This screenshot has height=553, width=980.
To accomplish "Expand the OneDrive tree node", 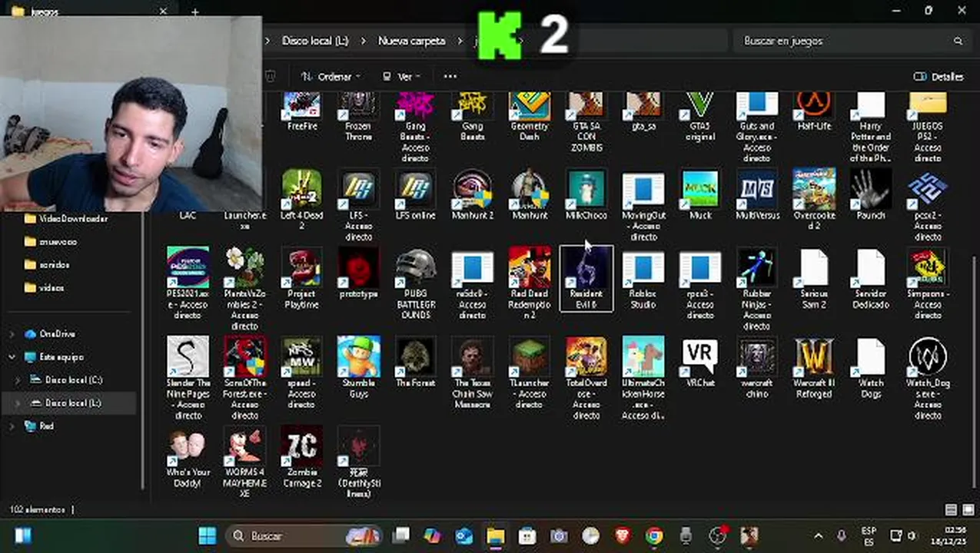I will (x=12, y=334).
